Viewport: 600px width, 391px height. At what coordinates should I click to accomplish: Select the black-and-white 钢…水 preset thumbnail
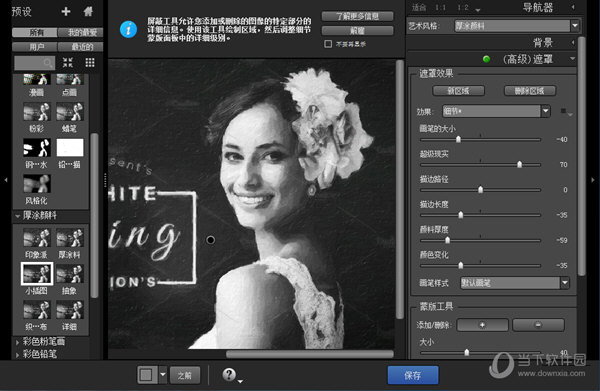37,148
